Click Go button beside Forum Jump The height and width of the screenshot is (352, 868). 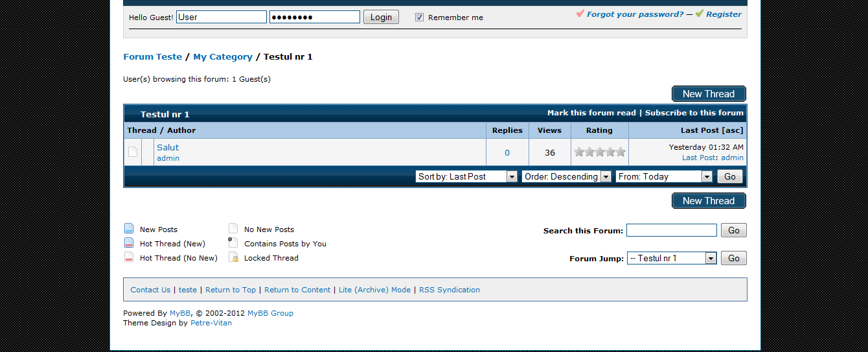[x=734, y=258]
